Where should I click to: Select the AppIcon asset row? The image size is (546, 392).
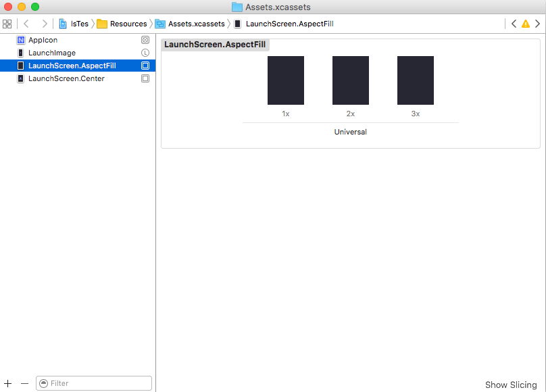point(78,40)
